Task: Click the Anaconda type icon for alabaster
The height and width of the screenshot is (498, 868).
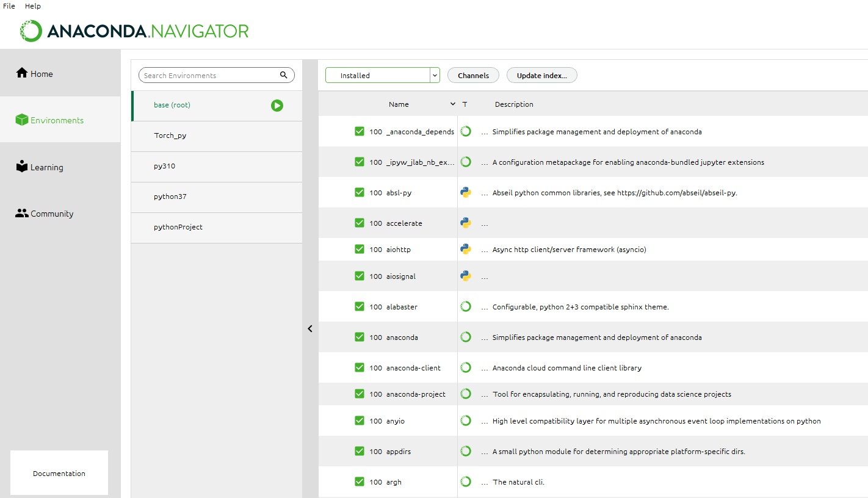Action: tap(466, 306)
